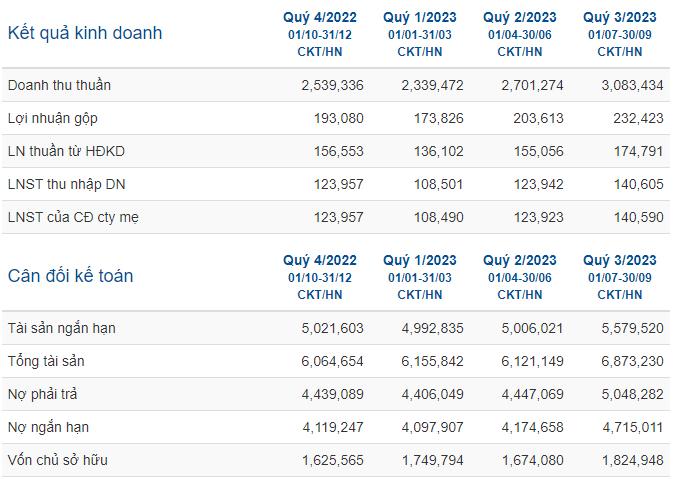Viewport: 673px width, 478px height.
Task: Click the 'Lợi nhuận gộp' row label
Action: coord(53,119)
